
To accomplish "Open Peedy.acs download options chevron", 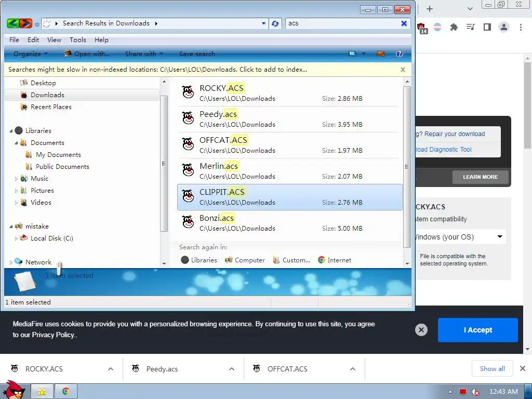I will 232,369.
